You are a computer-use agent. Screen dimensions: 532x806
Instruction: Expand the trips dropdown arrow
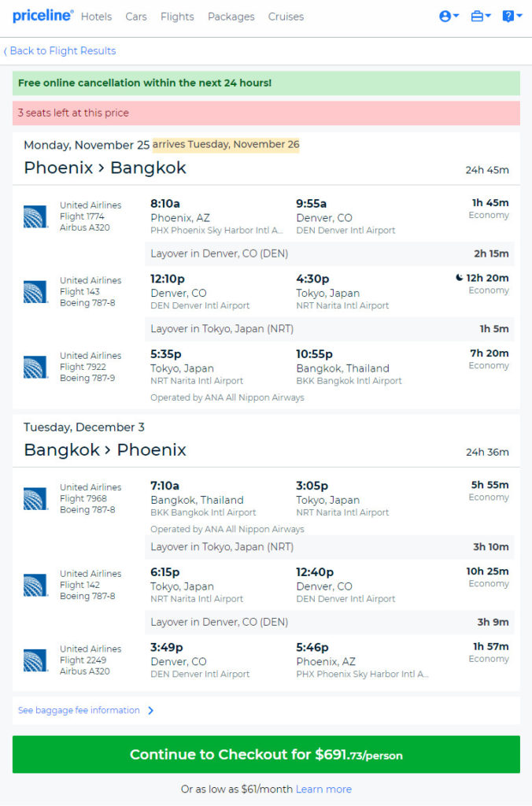[488, 16]
